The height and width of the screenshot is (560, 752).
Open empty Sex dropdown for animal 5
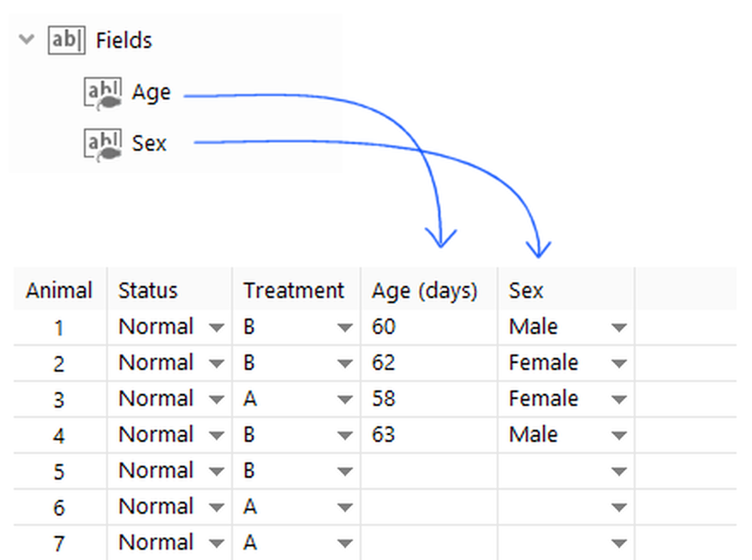pyautogui.click(x=619, y=472)
